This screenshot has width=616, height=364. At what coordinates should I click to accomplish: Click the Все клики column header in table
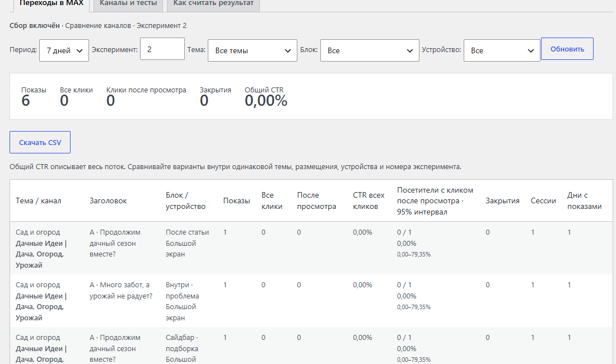pyautogui.click(x=272, y=200)
